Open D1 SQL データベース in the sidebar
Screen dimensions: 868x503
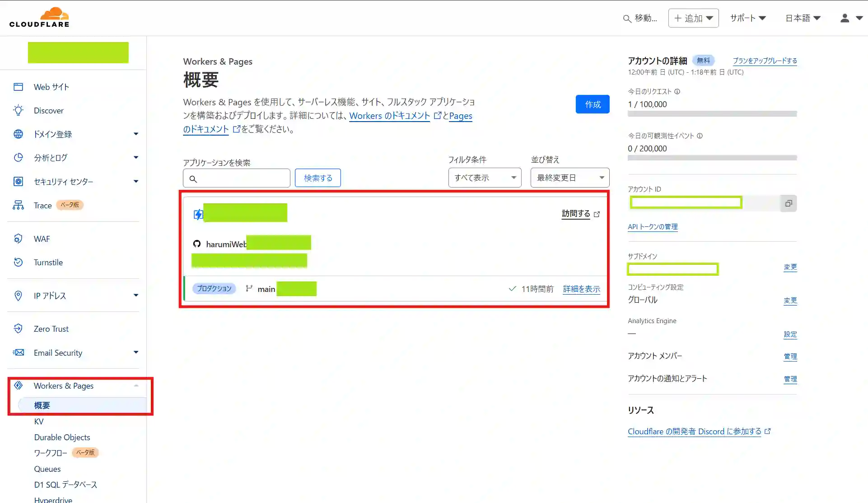click(x=65, y=484)
